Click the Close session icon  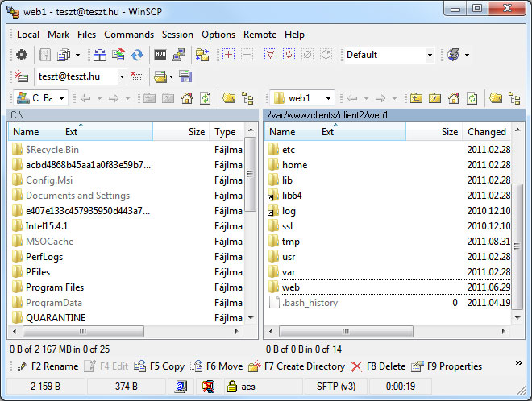point(137,76)
